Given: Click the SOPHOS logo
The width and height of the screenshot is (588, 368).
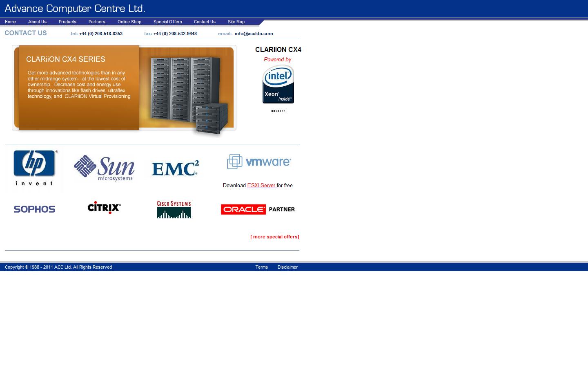Looking at the screenshot, I should pyautogui.click(x=34, y=209).
